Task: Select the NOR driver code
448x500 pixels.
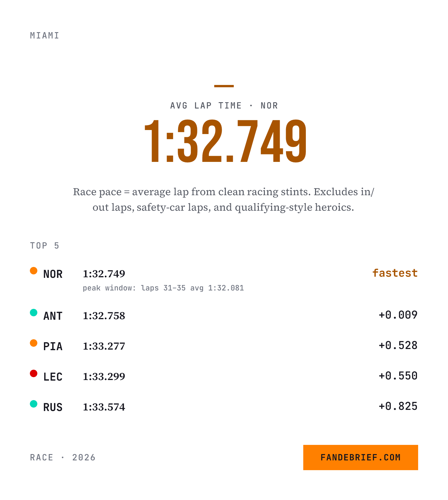Action: (53, 274)
